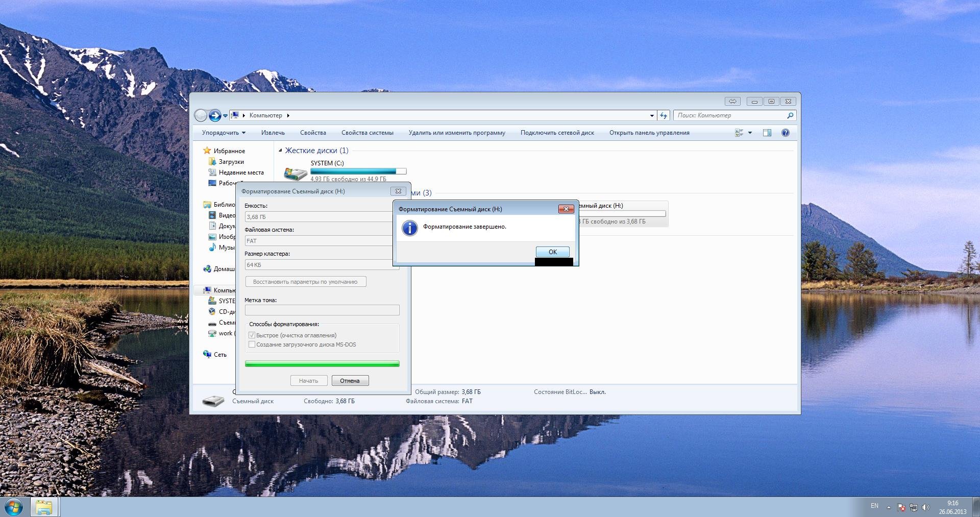The height and width of the screenshot is (517, 980).
Task: Open the recent pages dropdown arrow
Action: pyautogui.click(x=225, y=116)
